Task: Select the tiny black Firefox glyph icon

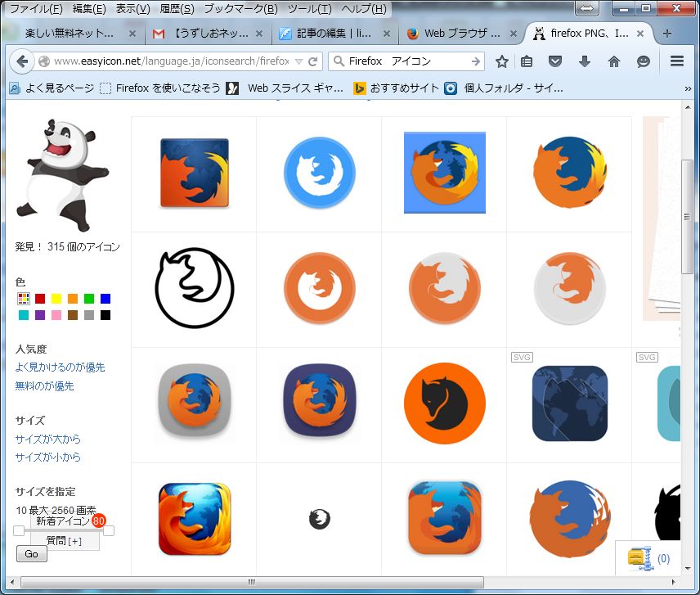Action: point(319,519)
